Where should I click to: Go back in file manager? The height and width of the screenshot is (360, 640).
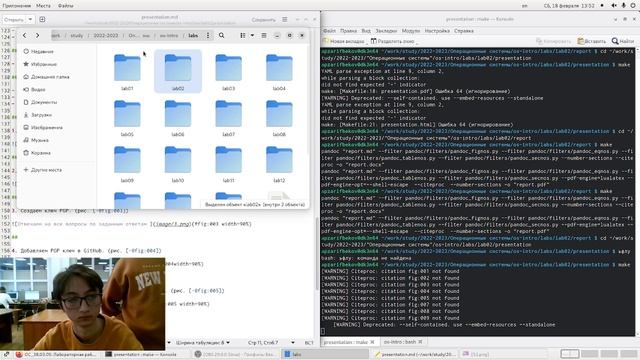[x=24, y=36]
